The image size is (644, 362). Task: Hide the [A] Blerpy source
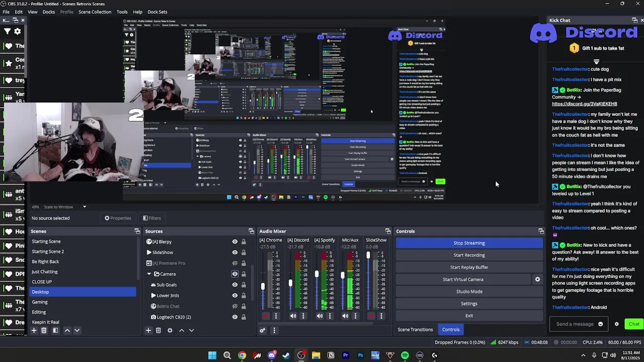pyautogui.click(x=234, y=242)
